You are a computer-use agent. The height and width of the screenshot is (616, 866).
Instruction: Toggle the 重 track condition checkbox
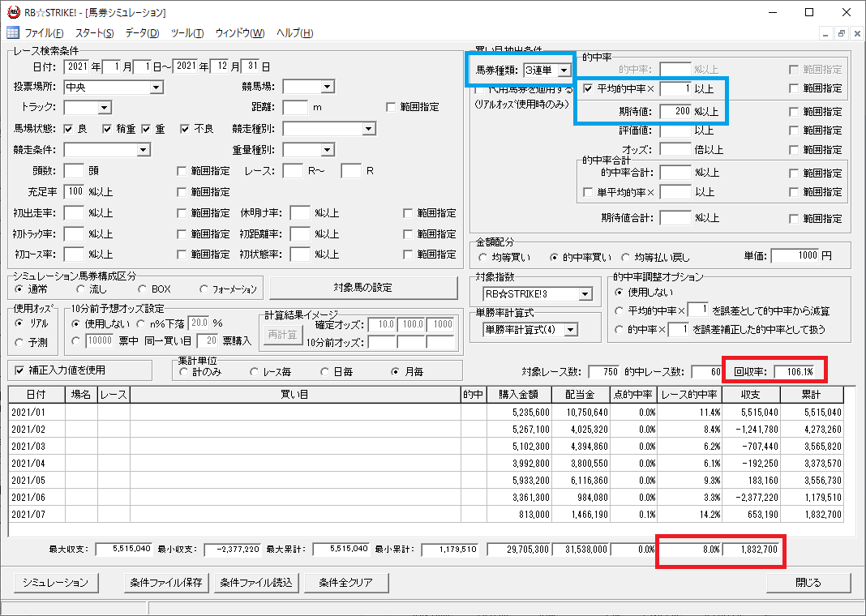146,129
